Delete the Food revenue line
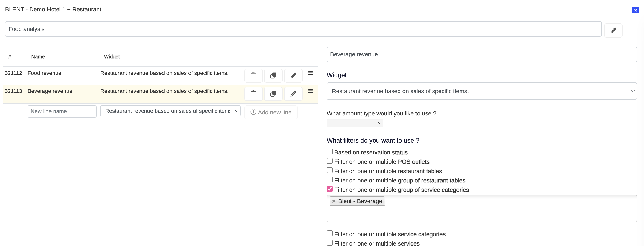Image resolution: width=644 pixels, height=246 pixels. [x=253, y=75]
